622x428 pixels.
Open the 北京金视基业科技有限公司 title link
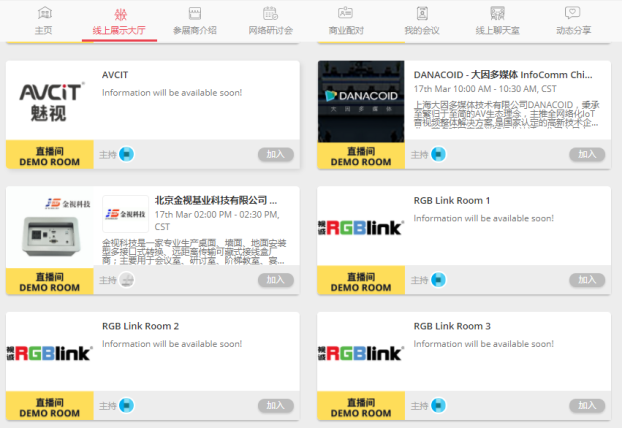[x=215, y=200]
